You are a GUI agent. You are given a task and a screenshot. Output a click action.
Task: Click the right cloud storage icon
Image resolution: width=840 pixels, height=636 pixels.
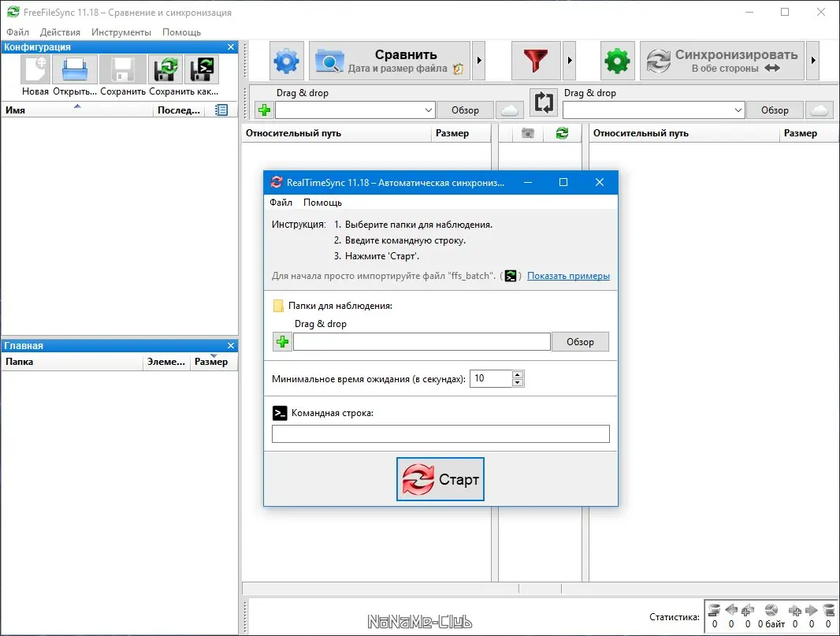tap(819, 110)
